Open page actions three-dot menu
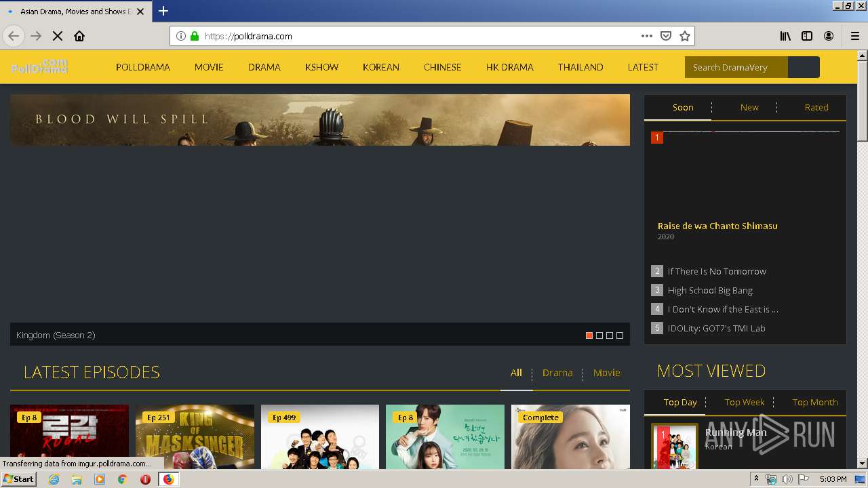Image resolution: width=868 pixels, height=488 pixels. point(647,36)
